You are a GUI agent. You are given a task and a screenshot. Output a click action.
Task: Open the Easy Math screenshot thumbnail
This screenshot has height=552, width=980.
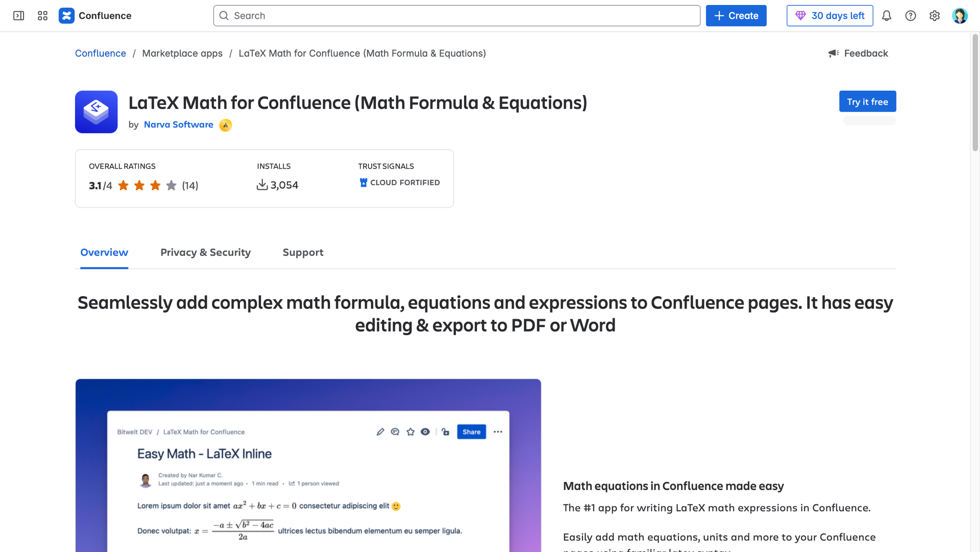click(308, 465)
